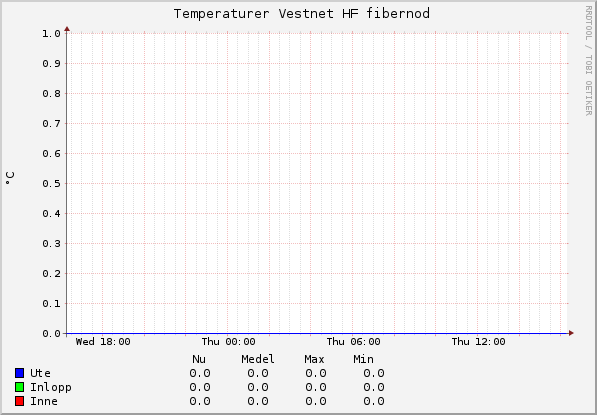
Task: Click the 0.5 y-axis tick label
Action: coord(51,184)
